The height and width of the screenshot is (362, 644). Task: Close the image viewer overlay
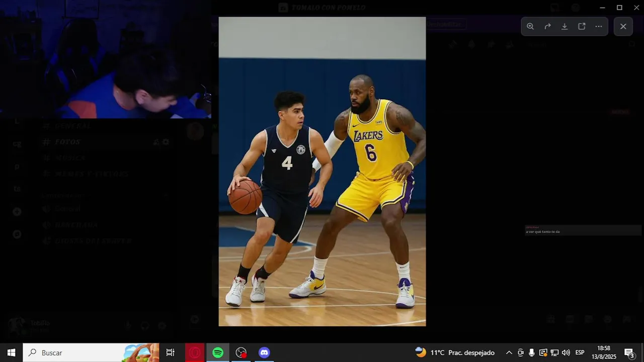pyautogui.click(x=623, y=27)
